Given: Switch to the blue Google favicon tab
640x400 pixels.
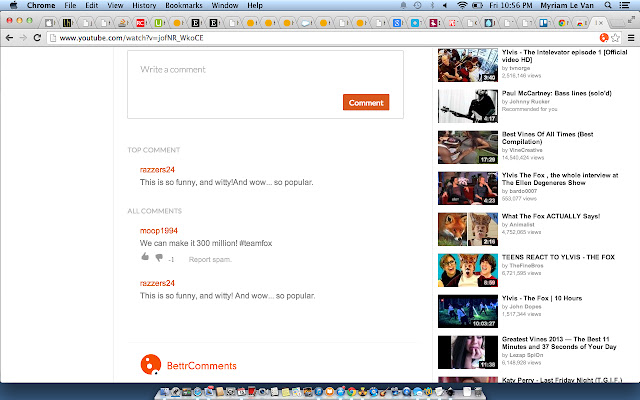Looking at the screenshot, I should pyautogui.click(x=397, y=23).
